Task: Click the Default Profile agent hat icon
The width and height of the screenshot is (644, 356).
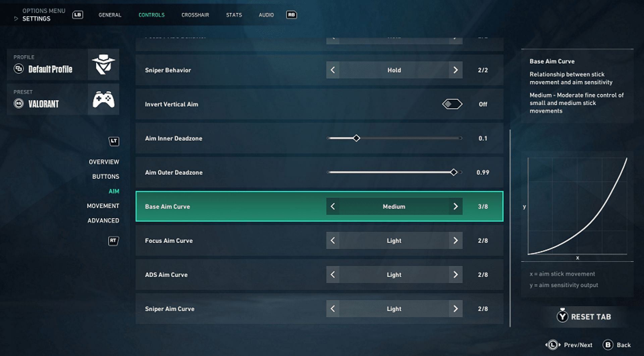Action: coord(103,64)
